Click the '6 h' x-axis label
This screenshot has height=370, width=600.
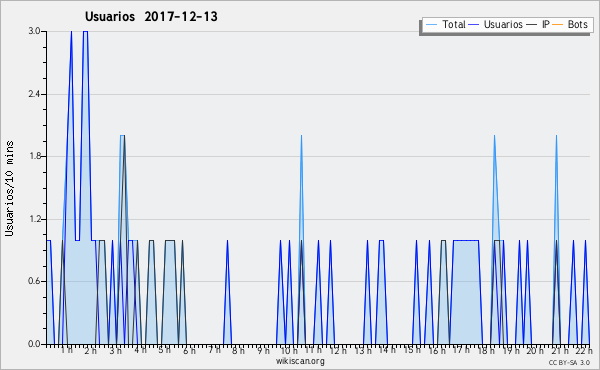pos(189,350)
